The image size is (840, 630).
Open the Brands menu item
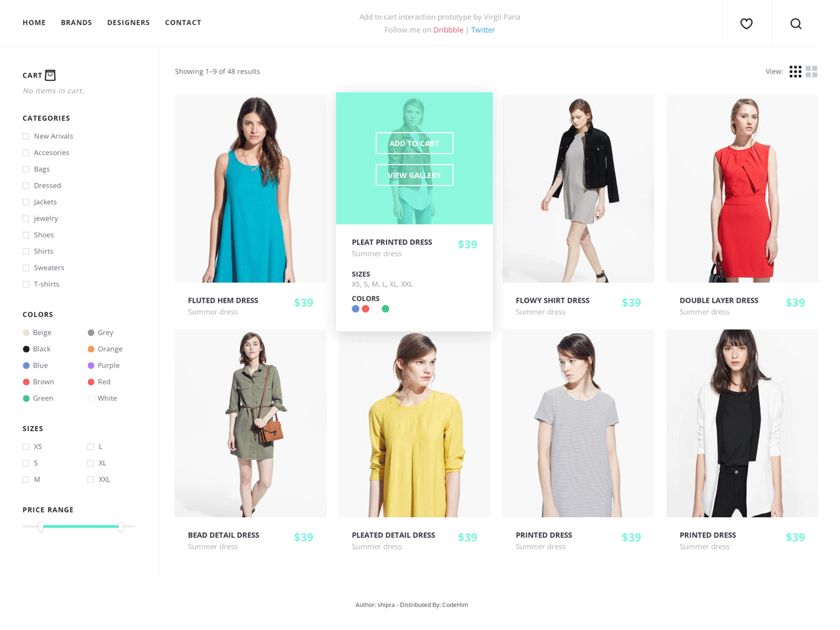pyautogui.click(x=76, y=22)
